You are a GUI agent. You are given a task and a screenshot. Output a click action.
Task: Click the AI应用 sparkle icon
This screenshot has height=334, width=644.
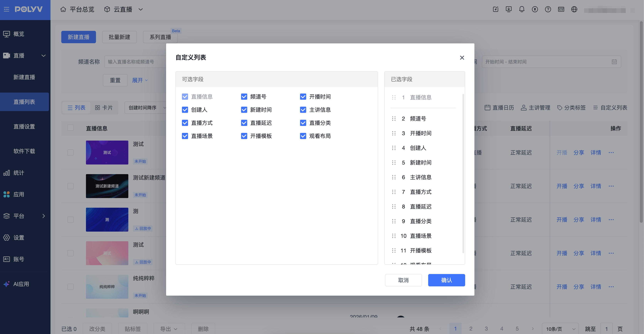[x=7, y=284]
